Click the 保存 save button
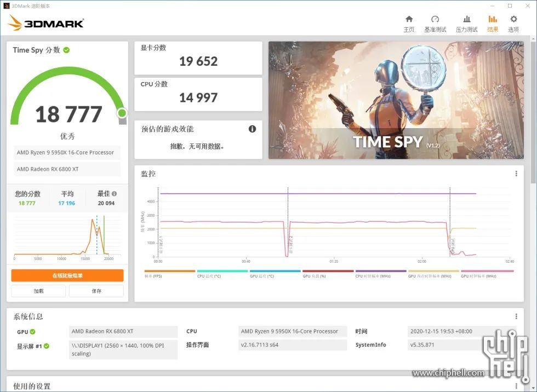The image size is (537, 392). click(x=96, y=291)
